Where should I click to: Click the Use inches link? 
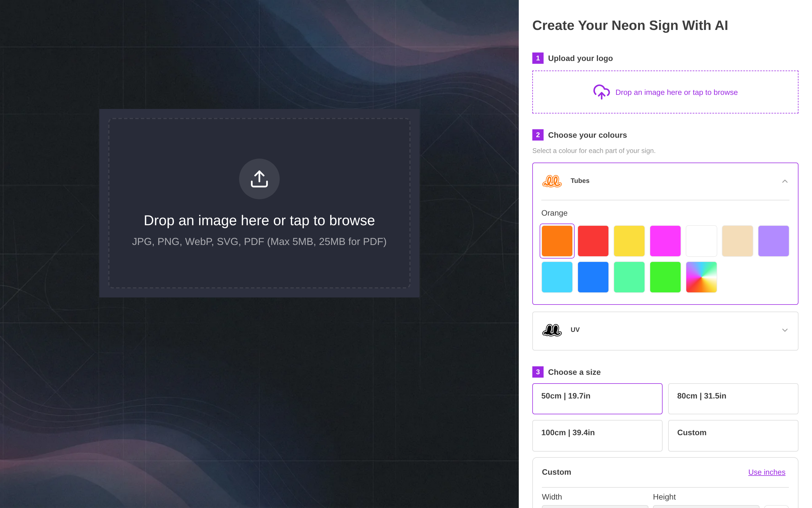pyautogui.click(x=767, y=472)
